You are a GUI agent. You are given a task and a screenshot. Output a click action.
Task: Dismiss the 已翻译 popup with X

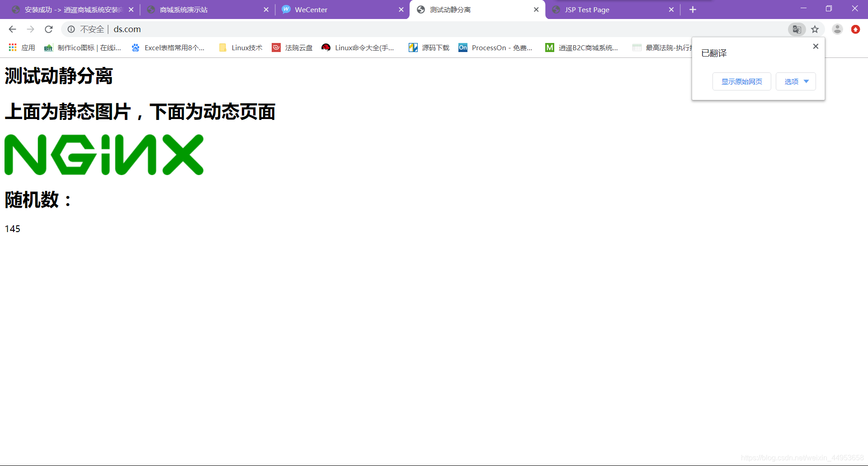tap(815, 46)
